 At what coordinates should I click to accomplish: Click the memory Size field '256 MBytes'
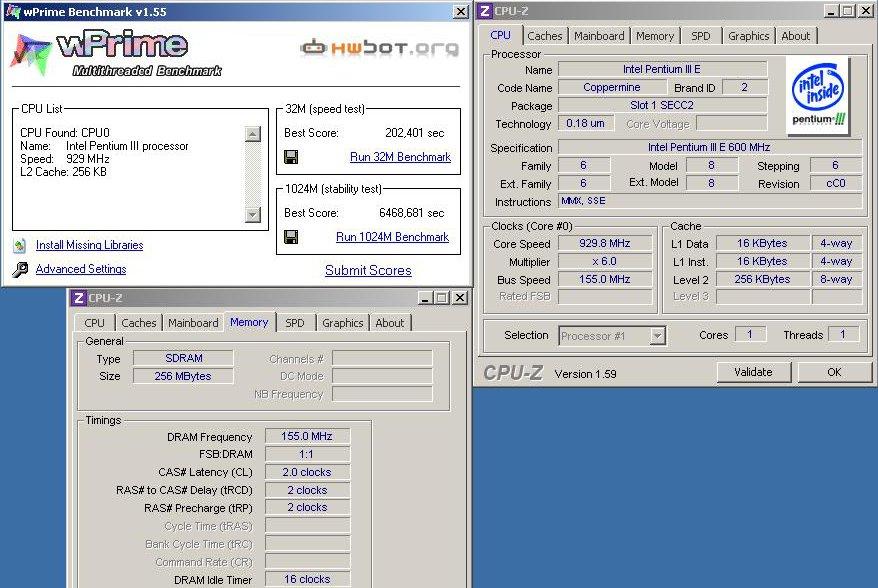(183, 376)
